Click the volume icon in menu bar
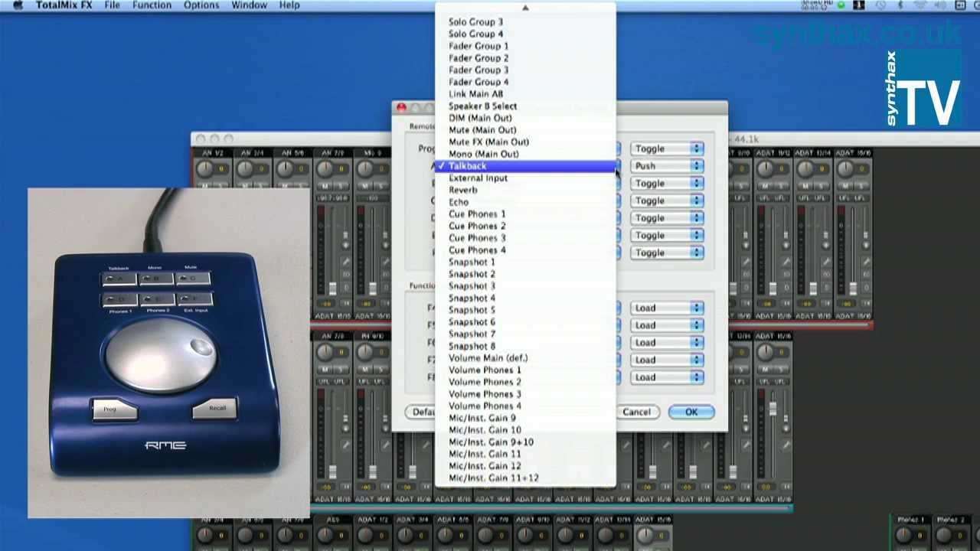Screen dimensions: 980x551 (x=939, y=5)
